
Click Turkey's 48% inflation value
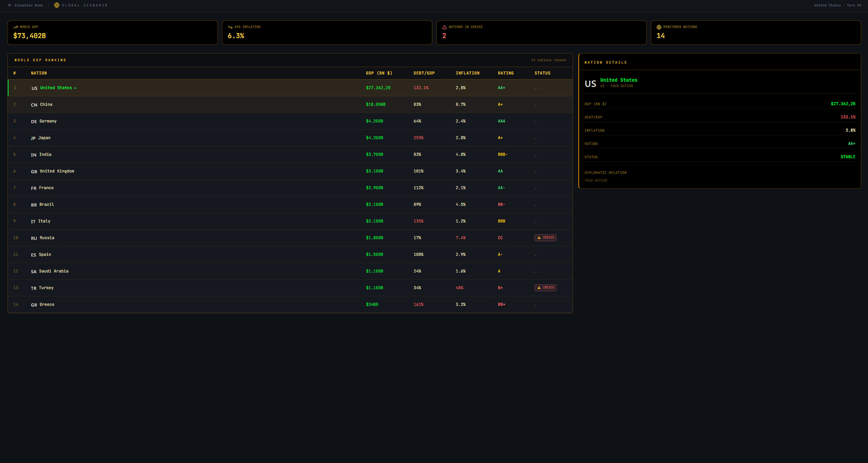click(x=459, y=288)
